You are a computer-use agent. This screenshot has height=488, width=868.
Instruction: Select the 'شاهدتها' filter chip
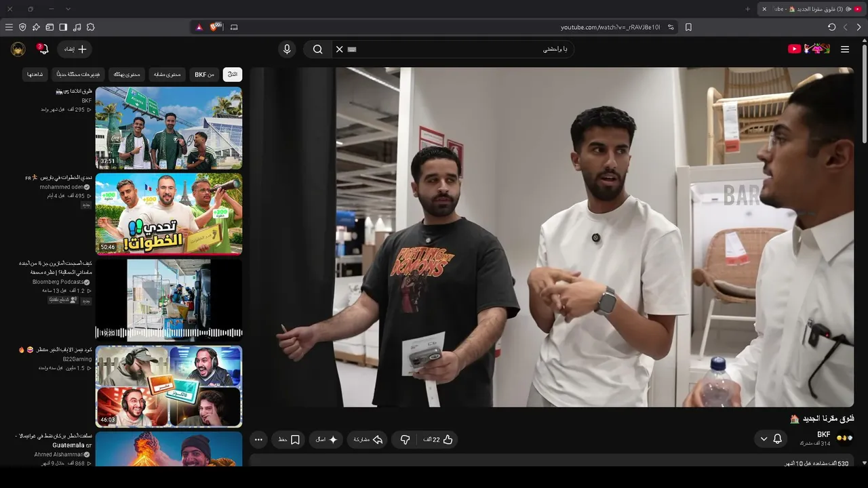point(35,74)
